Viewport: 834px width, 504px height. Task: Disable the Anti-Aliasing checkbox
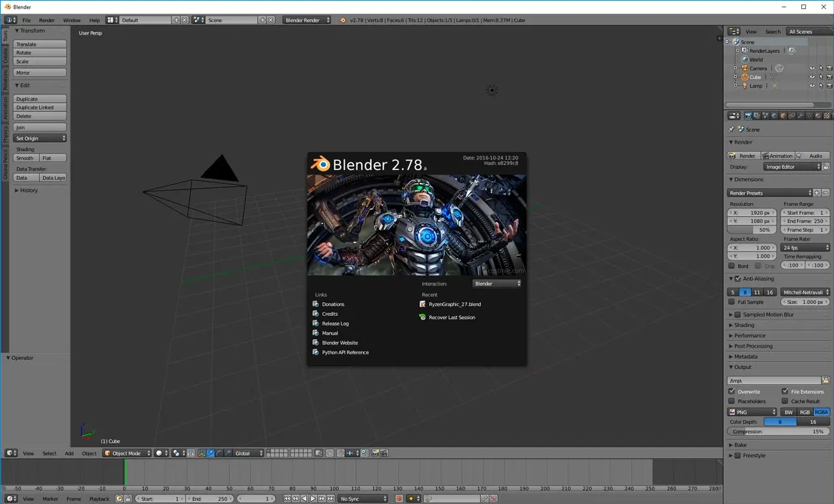point(738,279)
